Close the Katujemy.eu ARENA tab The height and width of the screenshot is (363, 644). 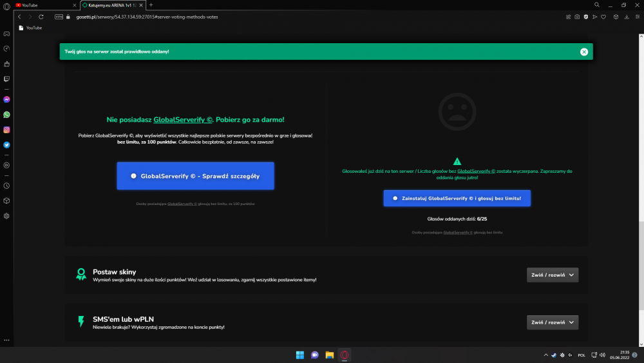point(141,5)
